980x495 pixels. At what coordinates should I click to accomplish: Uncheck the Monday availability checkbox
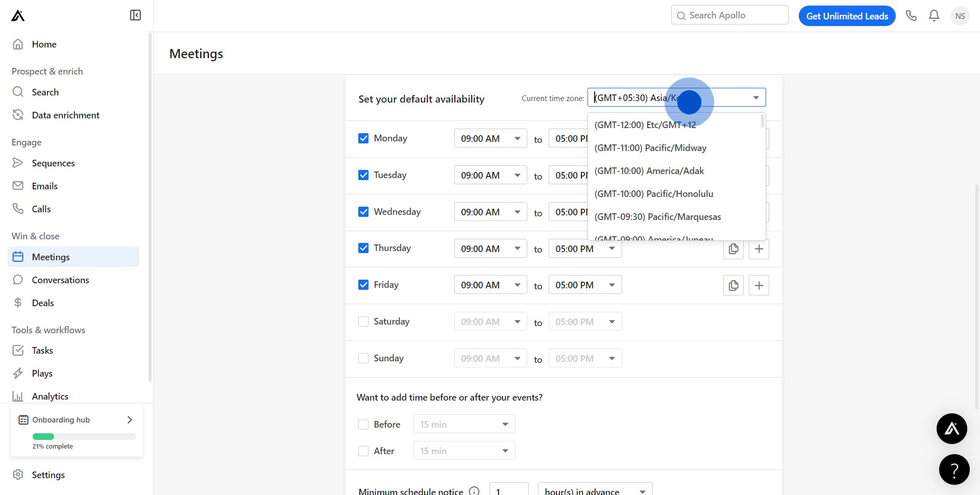click(363, 138)
